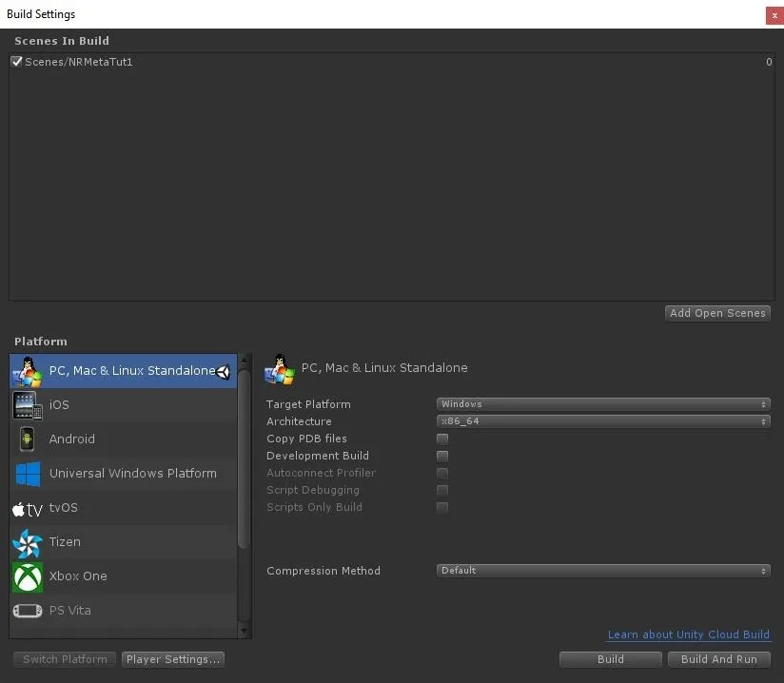Click the Tizen pinwheel icon
Screen dimensions: 784x683
(x=28, y=543)
